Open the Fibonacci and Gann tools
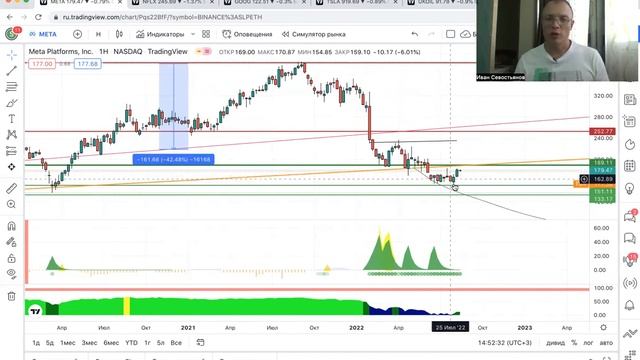Screen dimensions: 640x360 [11, 87]
